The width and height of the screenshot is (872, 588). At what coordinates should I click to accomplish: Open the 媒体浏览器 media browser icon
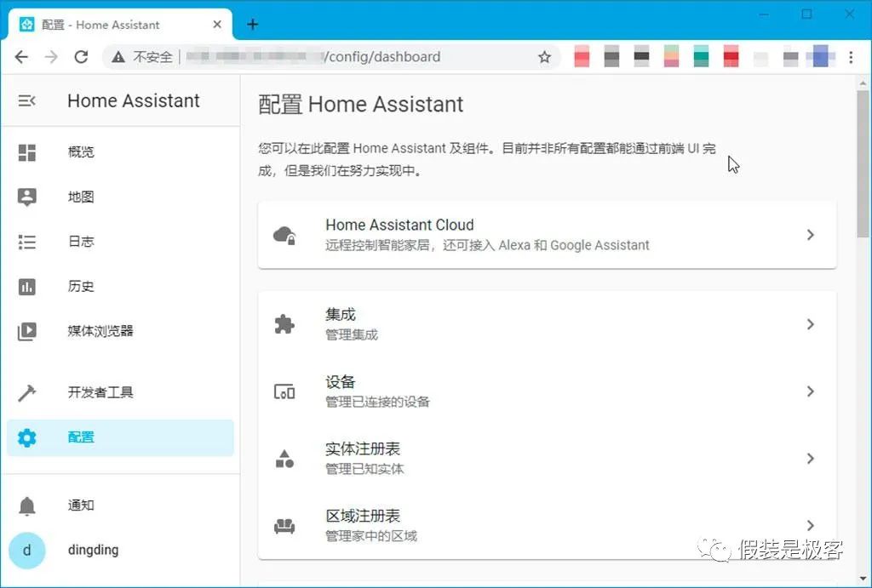[26, 331]
